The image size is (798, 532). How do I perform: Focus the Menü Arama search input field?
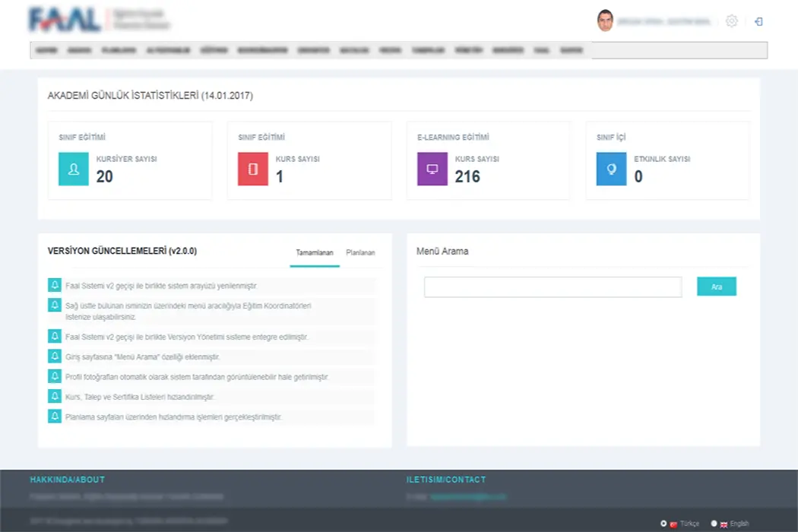tap(553, 287)
